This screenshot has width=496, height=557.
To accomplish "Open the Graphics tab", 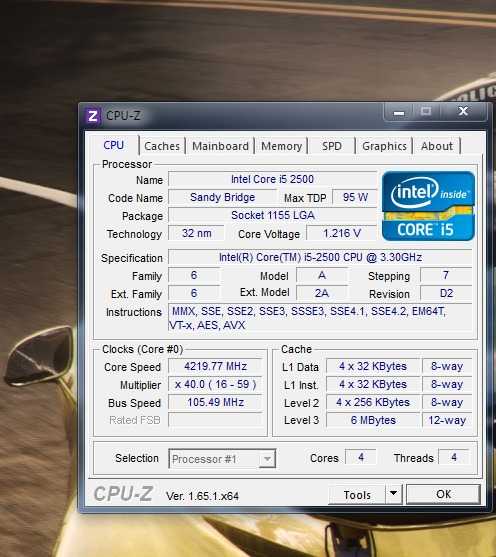I will tap(384, 146).
